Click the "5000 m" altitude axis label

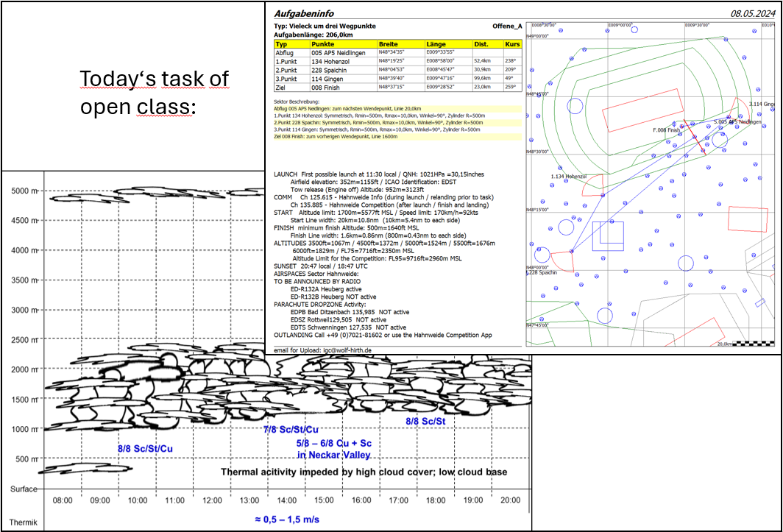coord(26,191)
